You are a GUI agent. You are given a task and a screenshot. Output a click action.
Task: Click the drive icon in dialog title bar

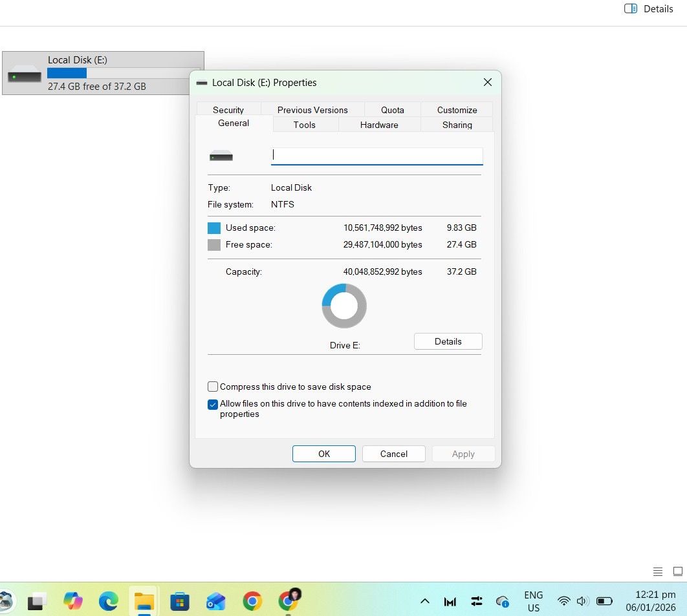tap(202, 83)
